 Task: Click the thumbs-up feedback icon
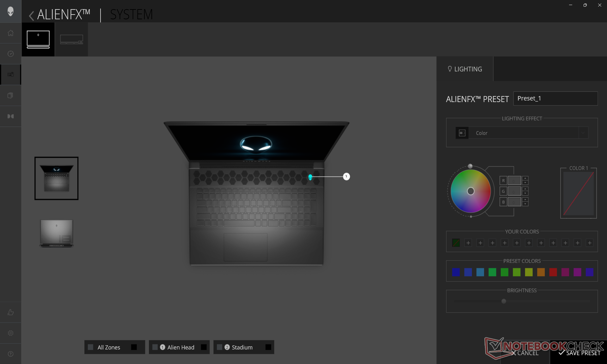click(10, 312)
